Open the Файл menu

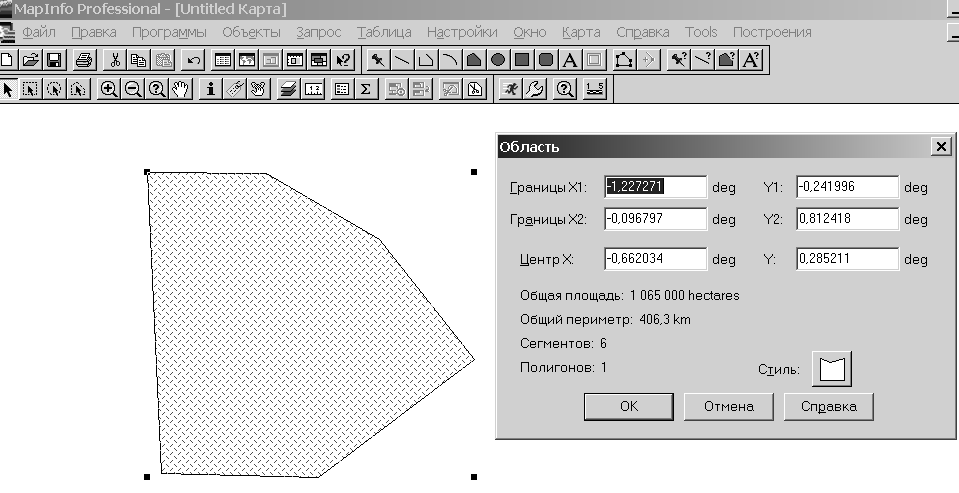click(39, 32)
